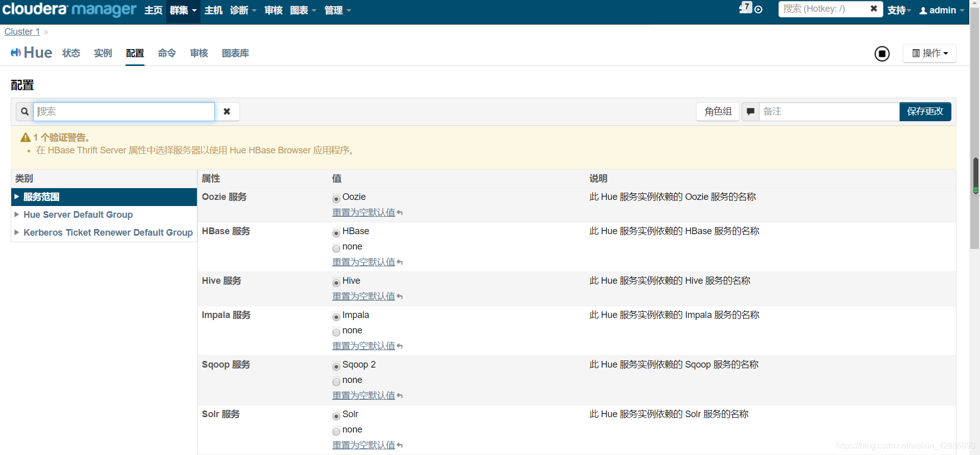This screenshot has width=980, height=455.
Task: Go to 主页 in top navigation
Action: 153,10
